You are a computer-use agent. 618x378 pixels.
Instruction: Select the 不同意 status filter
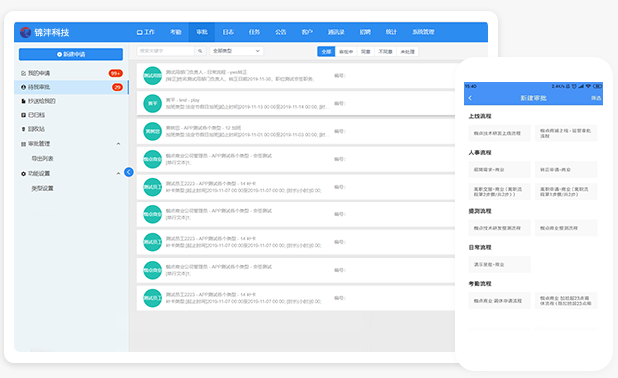point(385,52)
